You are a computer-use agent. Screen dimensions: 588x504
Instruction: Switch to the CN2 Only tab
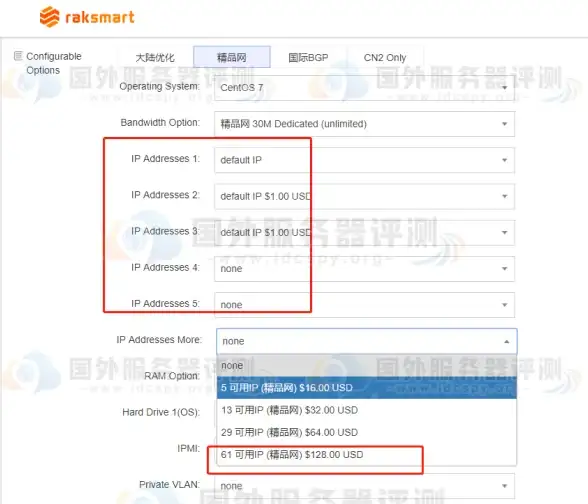pos(385,57)
